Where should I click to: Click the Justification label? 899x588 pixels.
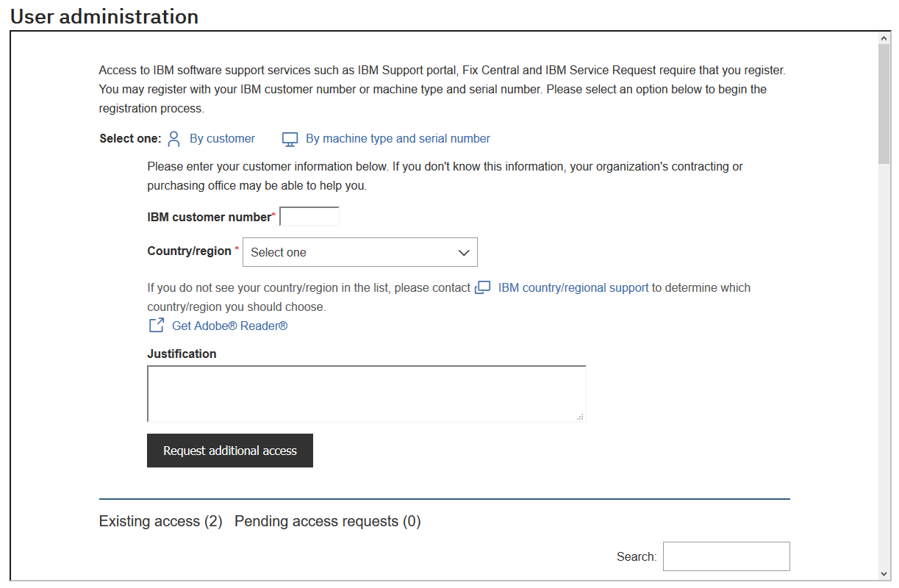[182, 354]
